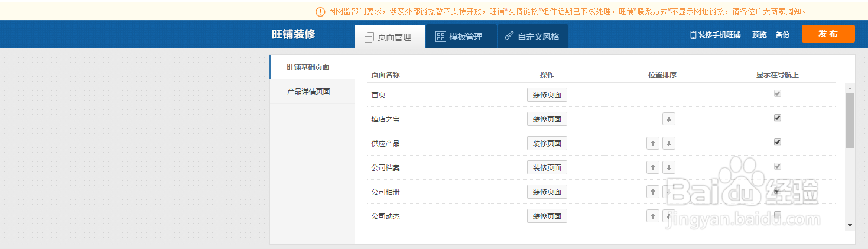Move 公司档案 up with arrow icon

(653, 167)
